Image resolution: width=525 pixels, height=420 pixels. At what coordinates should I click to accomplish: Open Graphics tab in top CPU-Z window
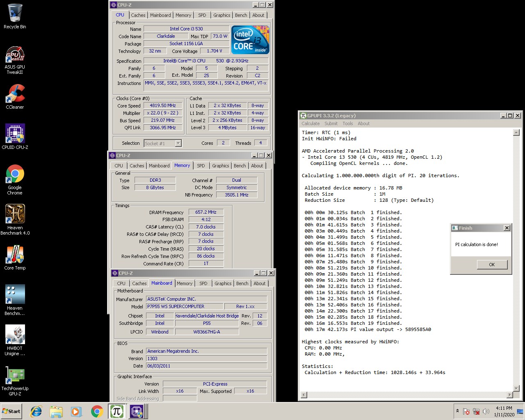click(222, 15)
